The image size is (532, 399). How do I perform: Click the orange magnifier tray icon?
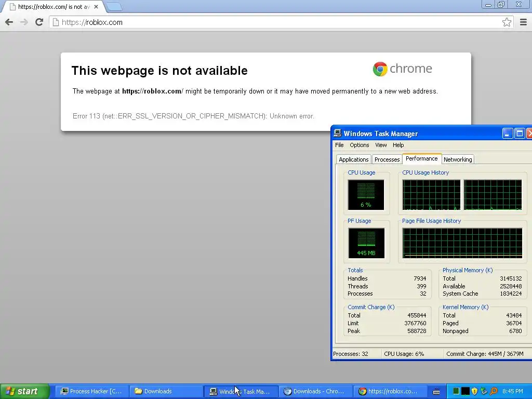(x=494, y=391)
